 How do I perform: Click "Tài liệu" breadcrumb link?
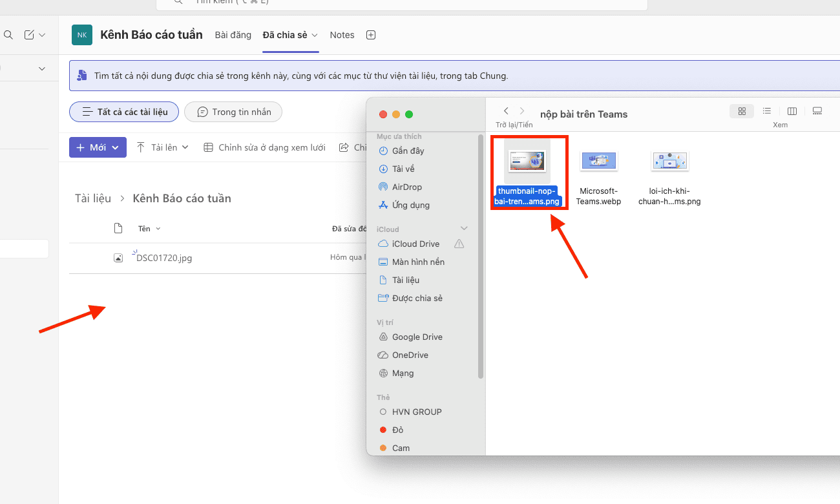93,198
